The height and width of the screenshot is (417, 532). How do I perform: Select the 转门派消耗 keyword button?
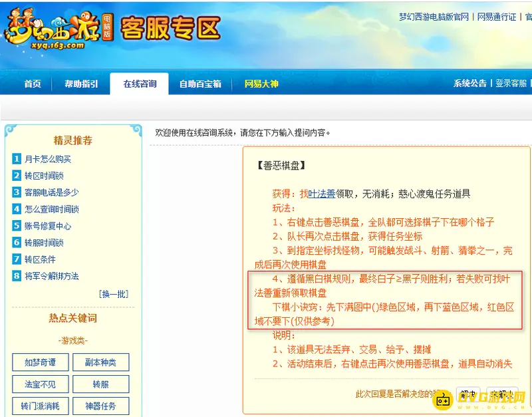pyautogui.click(x=41, y=406)
